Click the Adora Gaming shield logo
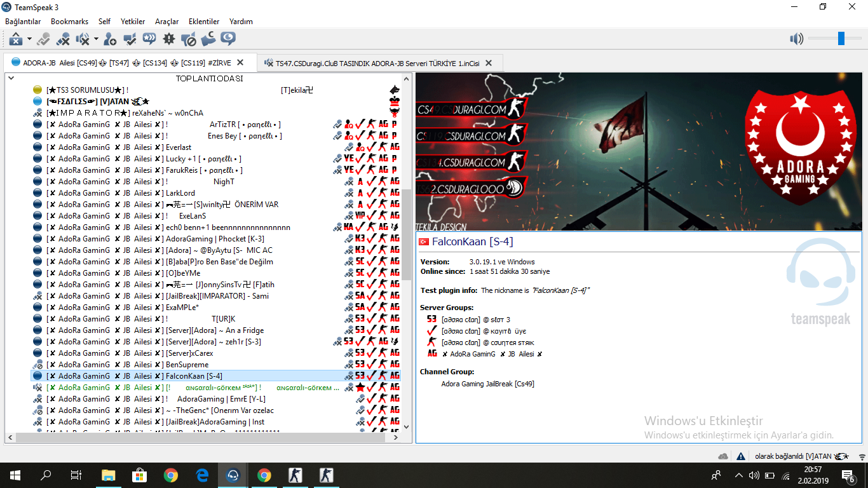 (x=800, y=148)
